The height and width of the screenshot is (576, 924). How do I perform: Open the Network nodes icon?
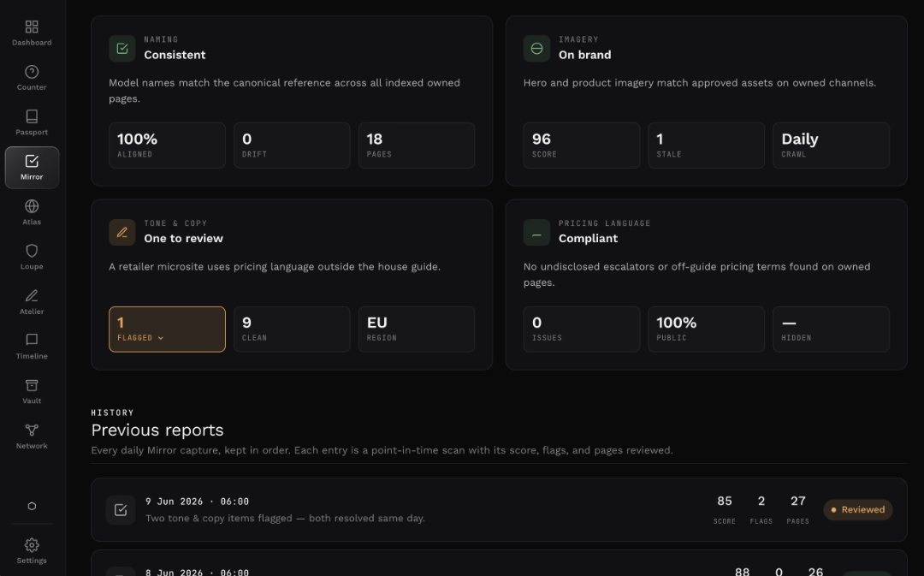(x=32, y=436)
